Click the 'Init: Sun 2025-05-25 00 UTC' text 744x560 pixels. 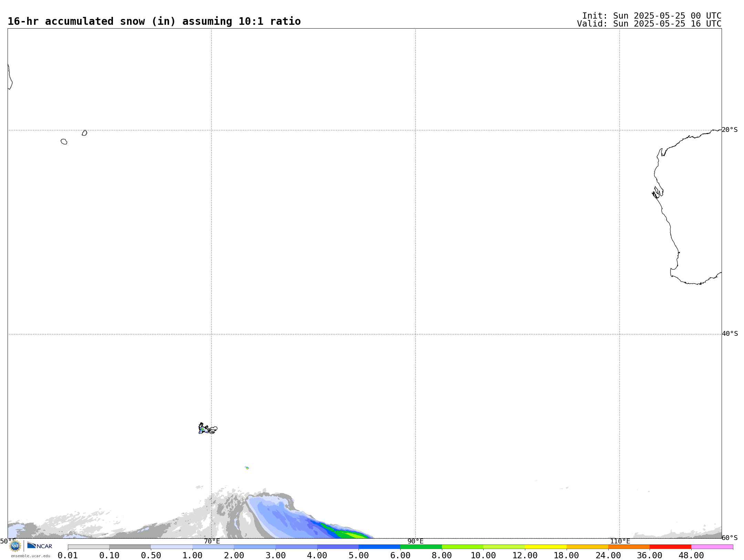652,16
